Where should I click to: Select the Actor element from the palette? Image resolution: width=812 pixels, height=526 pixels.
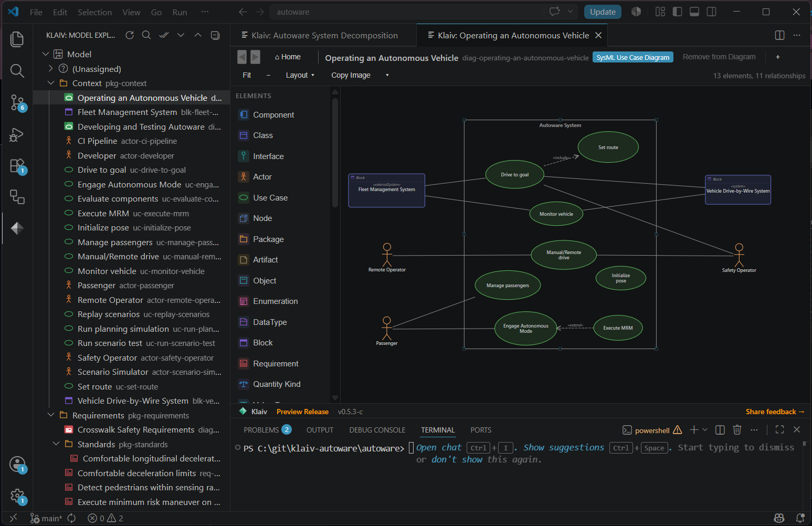tap(255, 177)
